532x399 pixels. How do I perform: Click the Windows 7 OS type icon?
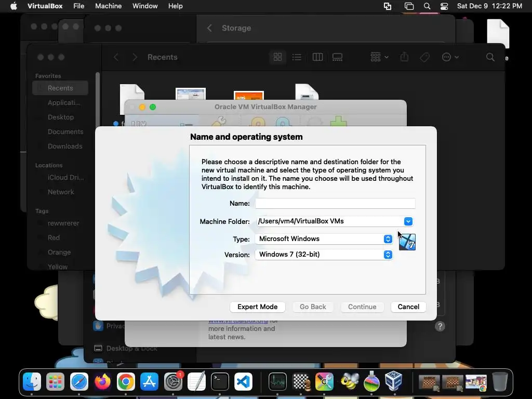[407, 242]
